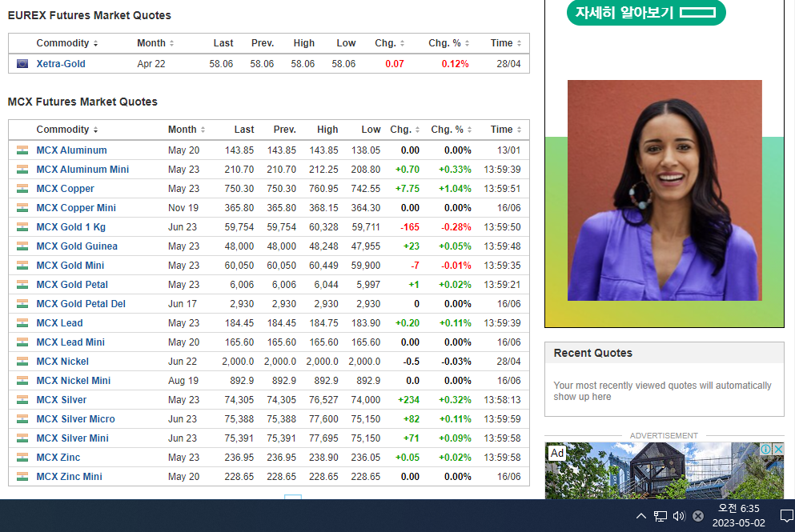Open MCX Zinc Mini quote
The height and width of the screenshot is (532, 795).
(x=70, y=478)
